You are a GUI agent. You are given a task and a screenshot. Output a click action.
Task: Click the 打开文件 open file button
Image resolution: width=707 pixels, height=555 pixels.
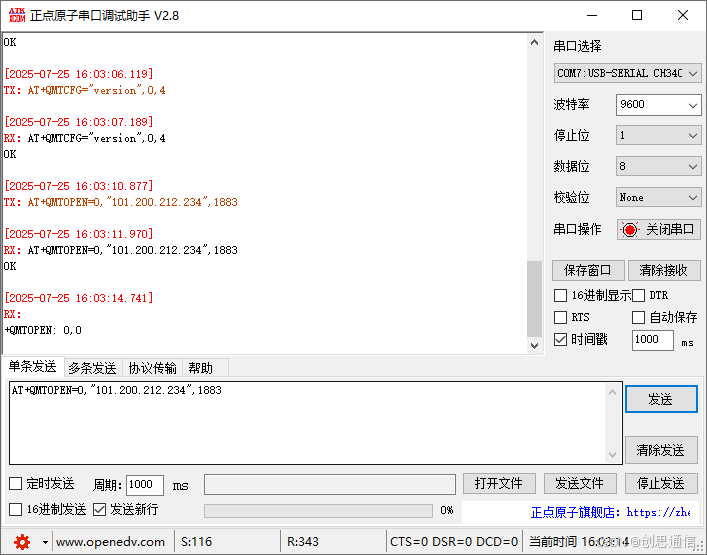pyautogui.click(x=499, y=484)
